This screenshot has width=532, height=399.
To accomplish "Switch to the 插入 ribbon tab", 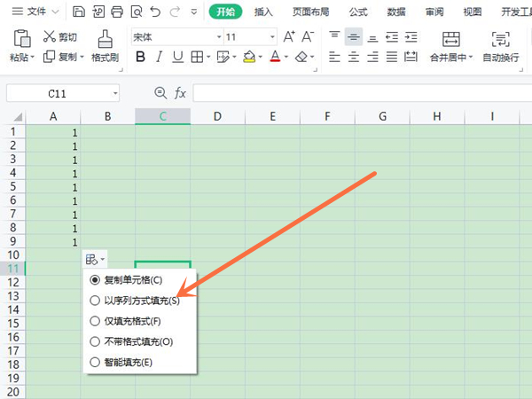I will click(263, 12).
